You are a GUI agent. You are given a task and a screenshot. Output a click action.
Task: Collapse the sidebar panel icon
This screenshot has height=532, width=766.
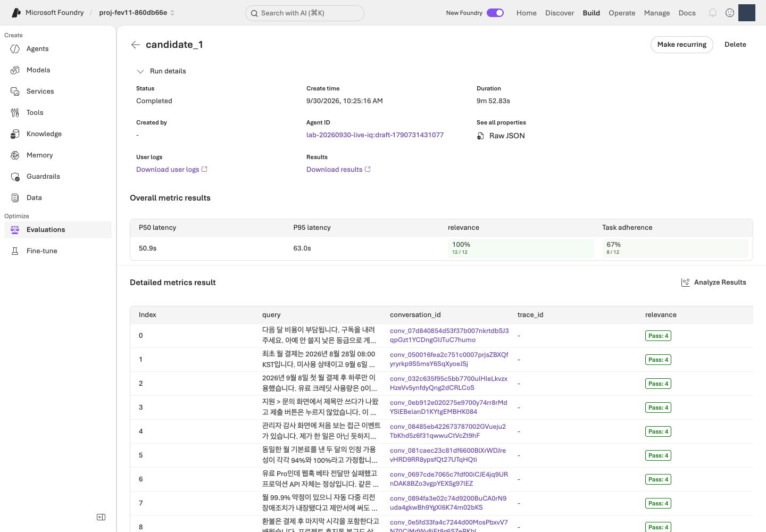(101, 517)
